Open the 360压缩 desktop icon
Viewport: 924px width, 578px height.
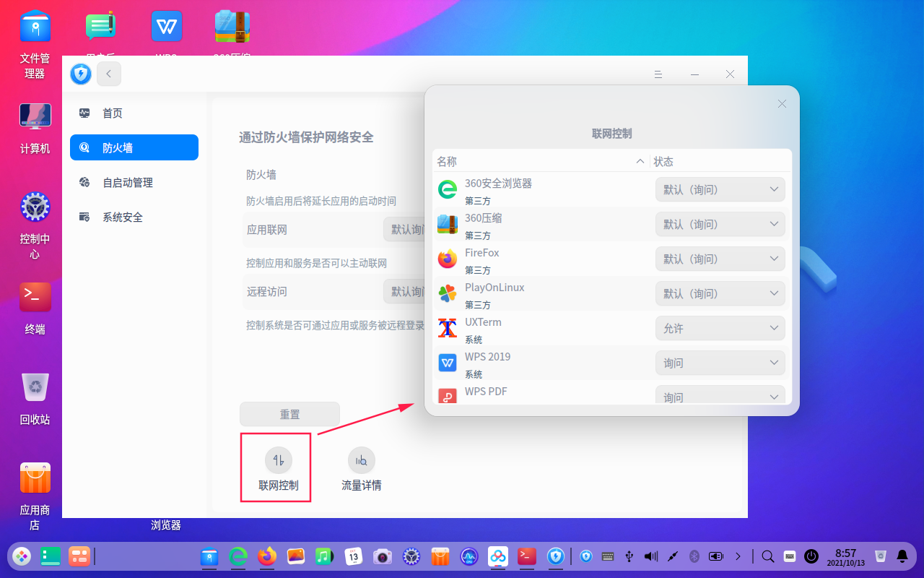(232, 27)
